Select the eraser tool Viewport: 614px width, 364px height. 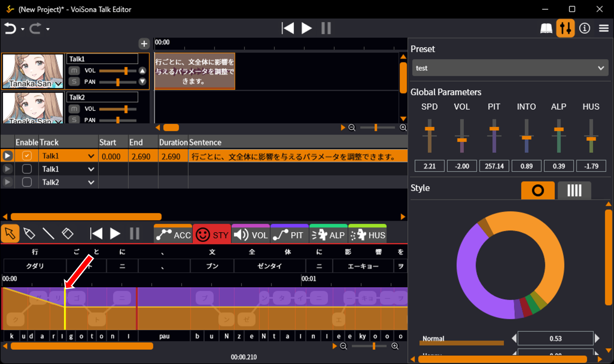[68, 234]
